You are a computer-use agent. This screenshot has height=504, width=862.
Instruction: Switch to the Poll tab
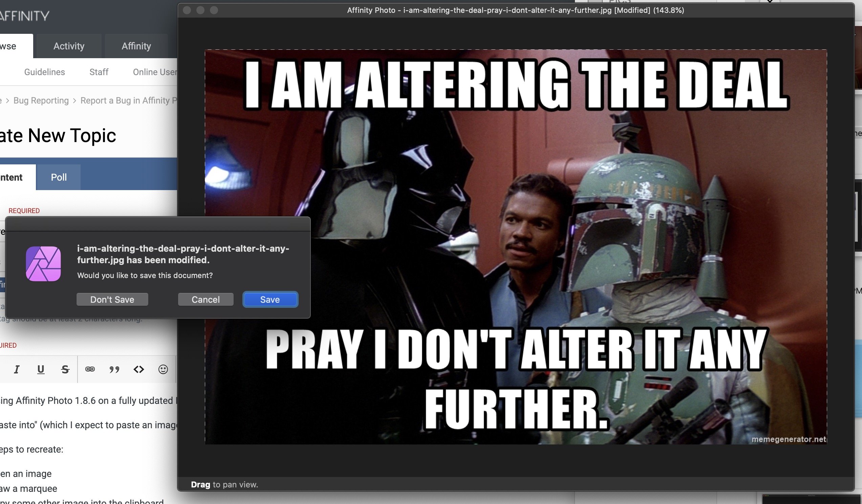click(59, 177)
